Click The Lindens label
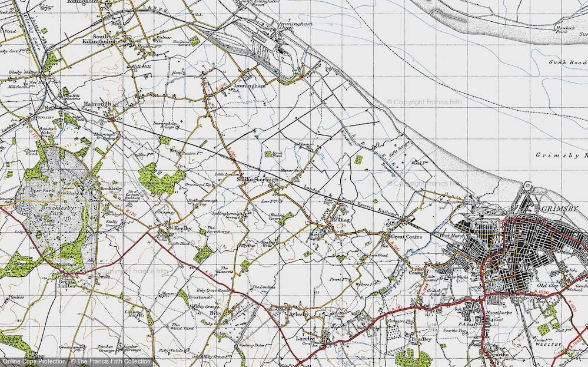The image size is (588, 367). pyautogui.click(x=264, y=287)
